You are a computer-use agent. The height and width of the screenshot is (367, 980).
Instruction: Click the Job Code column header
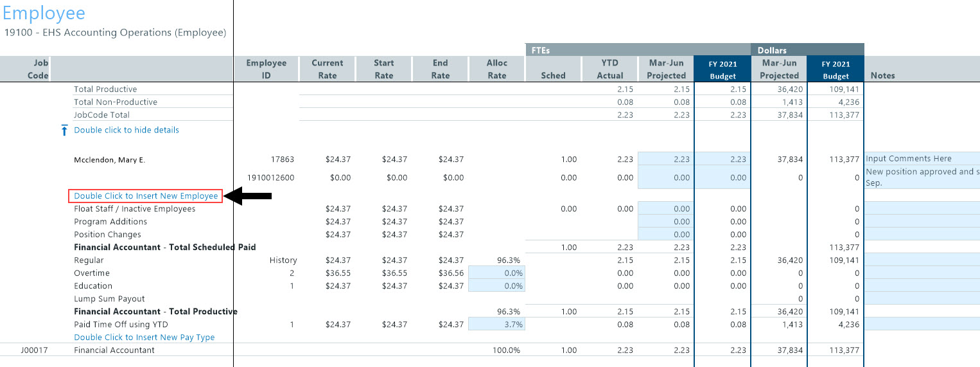pos(38,69)
